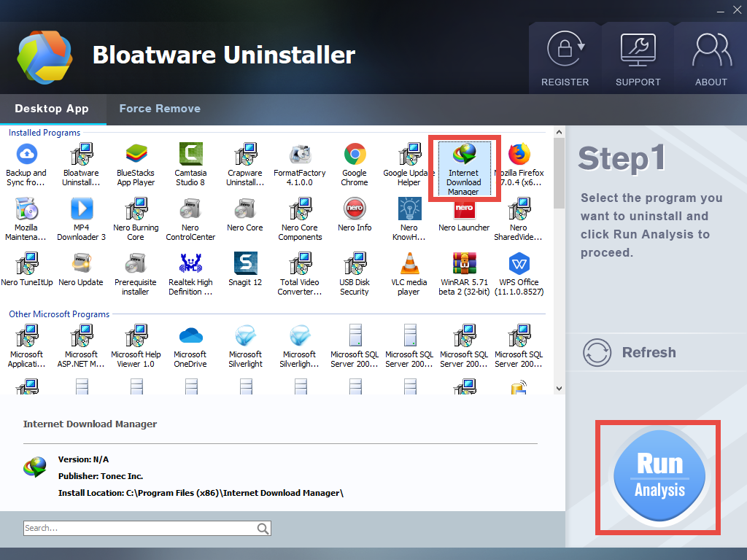
Task: Select Nero Info program
Action: 355,215
